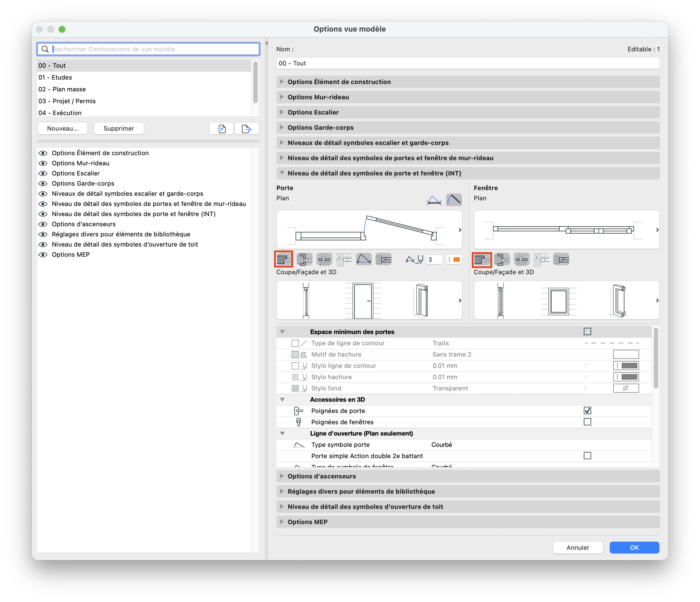Toggle eye for Options Mur-rideau
Viewport: 700px width, 602px height.
(43, 163)
